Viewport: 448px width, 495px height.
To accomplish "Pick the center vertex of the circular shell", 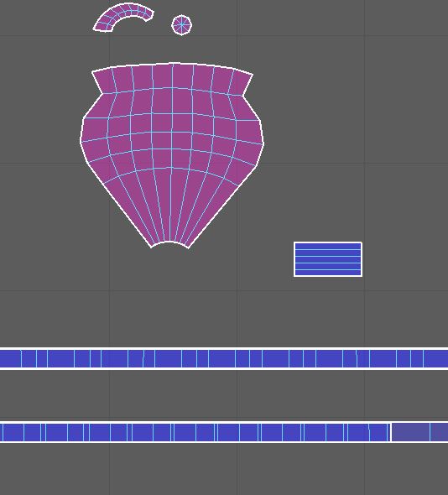I will pyautogui.click(x=182, y=24).
